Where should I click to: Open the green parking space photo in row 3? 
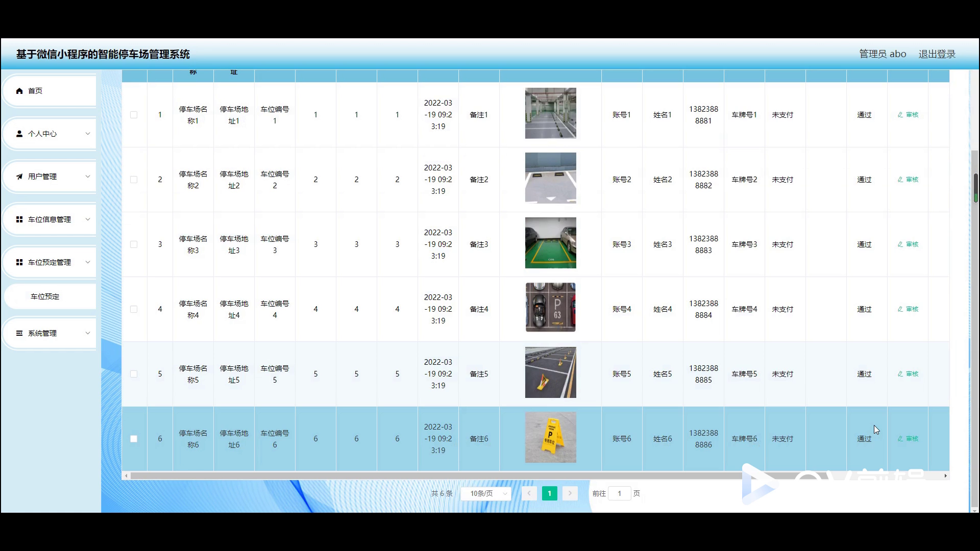point(550,243)
